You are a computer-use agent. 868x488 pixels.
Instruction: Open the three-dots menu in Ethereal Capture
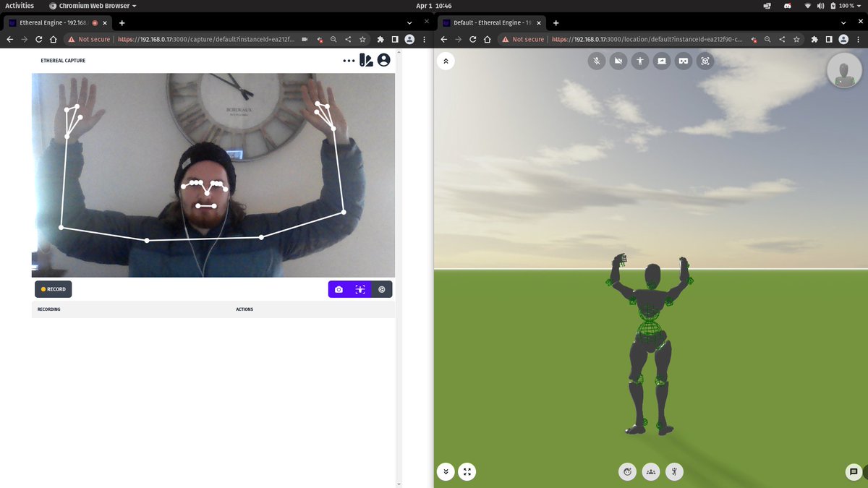(349, 61)
